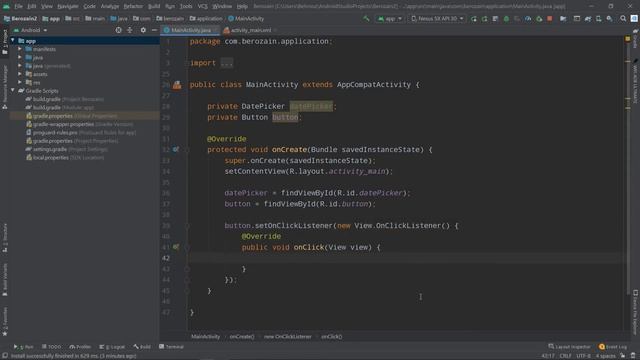Open Search Everywhere magnifier icon

pos(623,19)
